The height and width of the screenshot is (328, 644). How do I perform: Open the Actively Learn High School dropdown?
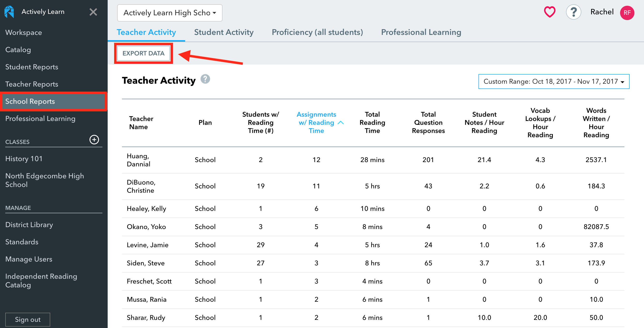coord(170,13)
